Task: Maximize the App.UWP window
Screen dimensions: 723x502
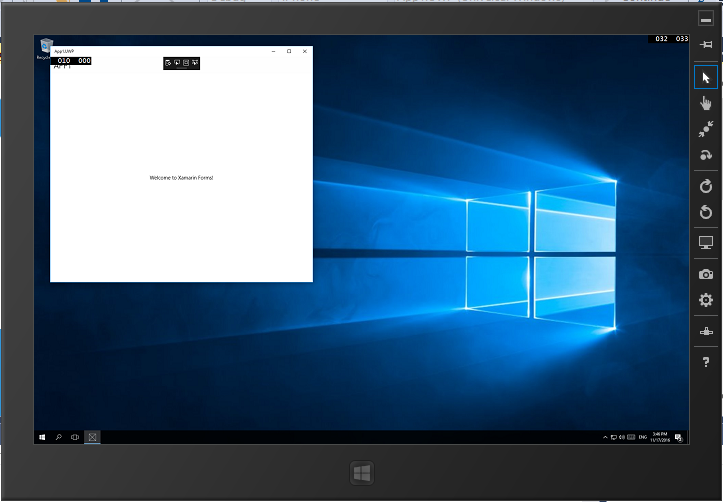Action: click(x=289, y=51)
